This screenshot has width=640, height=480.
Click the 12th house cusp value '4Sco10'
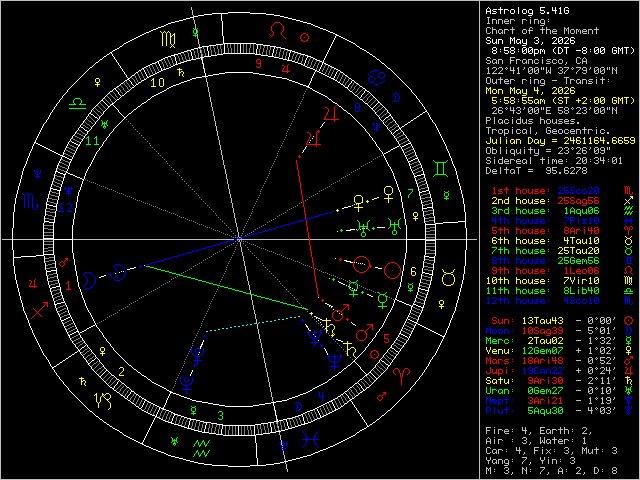tap(581, 301)
